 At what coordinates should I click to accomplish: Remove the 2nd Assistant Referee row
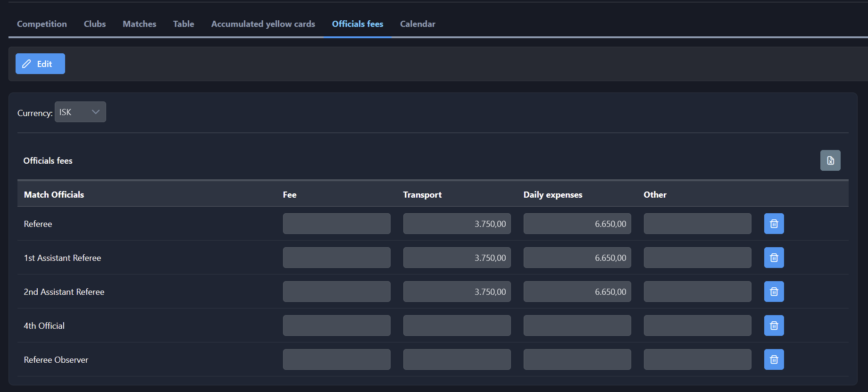coord(774,292)
